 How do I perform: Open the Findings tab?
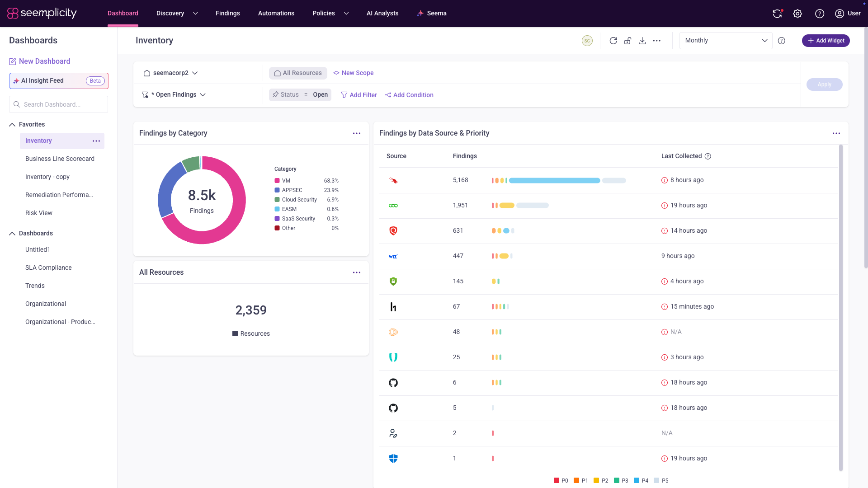pos(227,14)
